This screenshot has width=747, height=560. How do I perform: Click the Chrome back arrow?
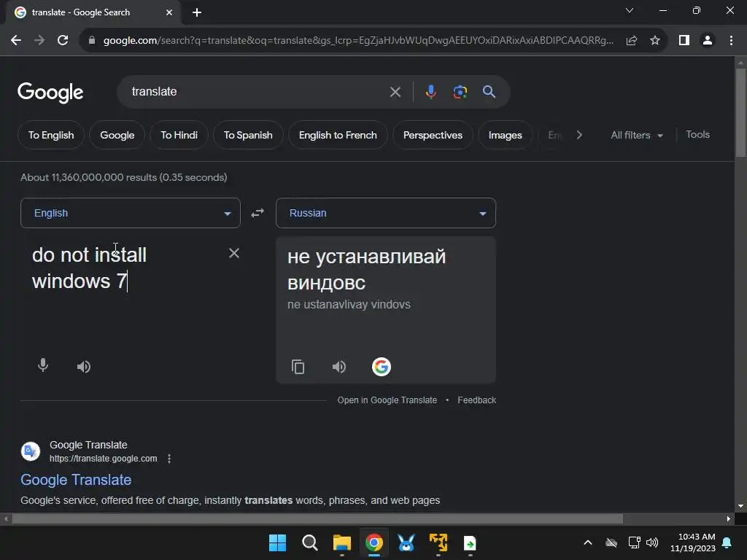(16, 41)
